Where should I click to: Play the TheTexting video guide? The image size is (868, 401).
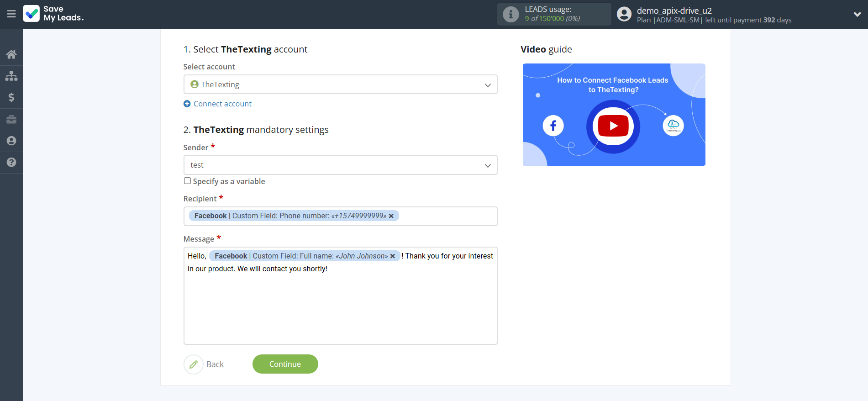[613, 126]
